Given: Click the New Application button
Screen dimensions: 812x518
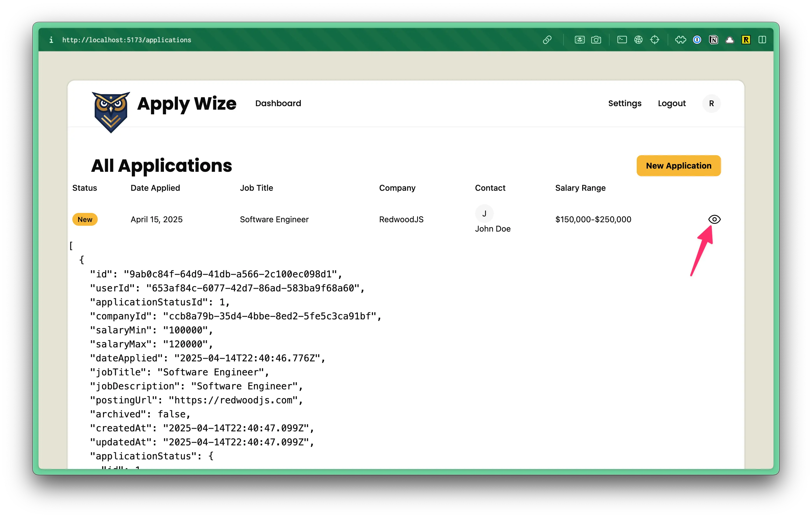Looking at the screenshot, I should point(678,166).
